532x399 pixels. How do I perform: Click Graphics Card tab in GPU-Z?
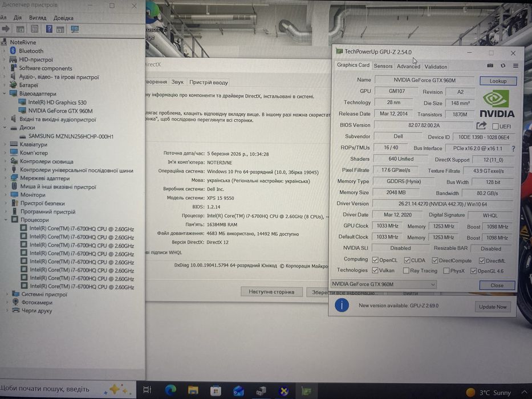353,65
